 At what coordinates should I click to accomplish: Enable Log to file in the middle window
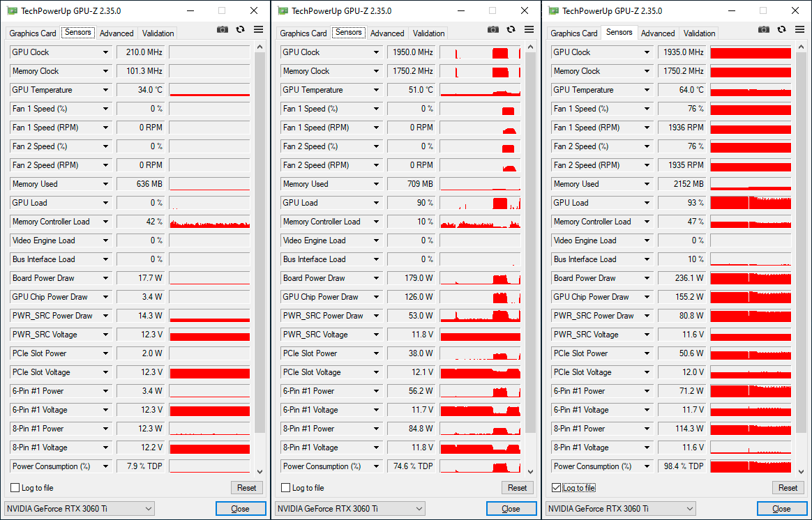point(285,488)
